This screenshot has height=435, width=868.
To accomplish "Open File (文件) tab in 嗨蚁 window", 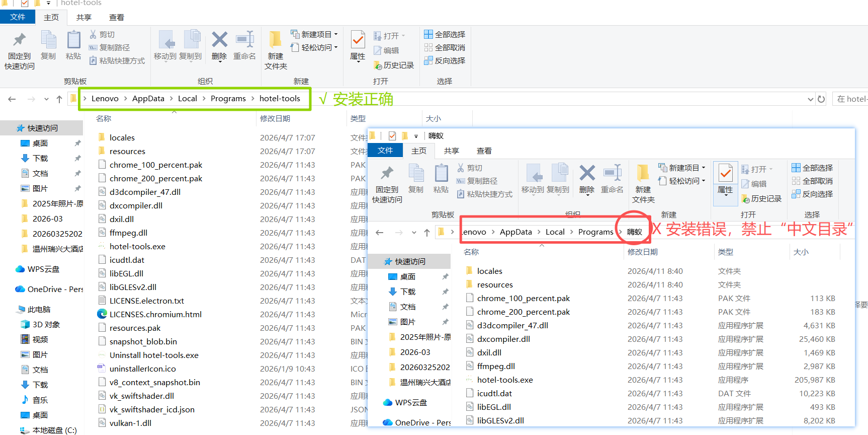I will click(385, 150).
